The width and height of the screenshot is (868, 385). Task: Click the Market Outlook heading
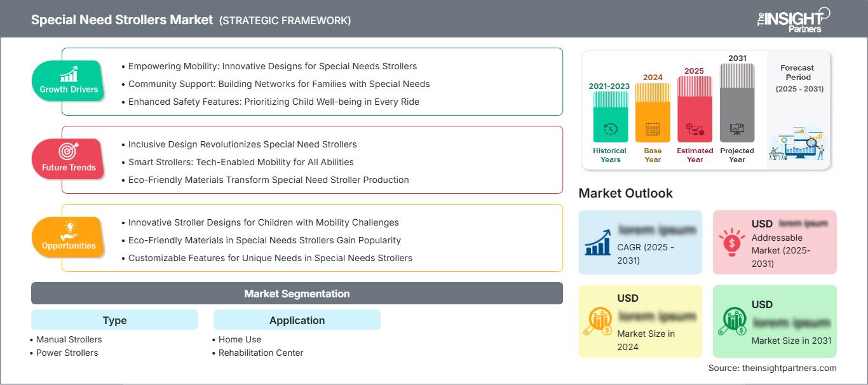625,193
